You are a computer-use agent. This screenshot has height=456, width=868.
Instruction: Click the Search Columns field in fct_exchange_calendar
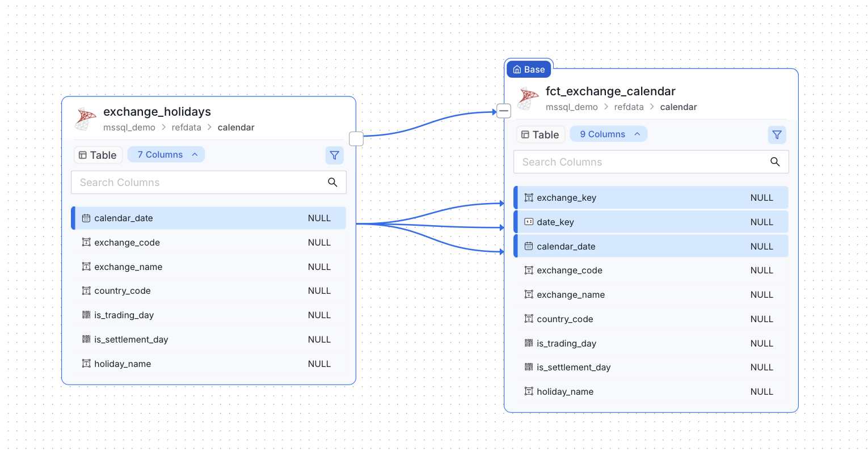click(651, 162)
